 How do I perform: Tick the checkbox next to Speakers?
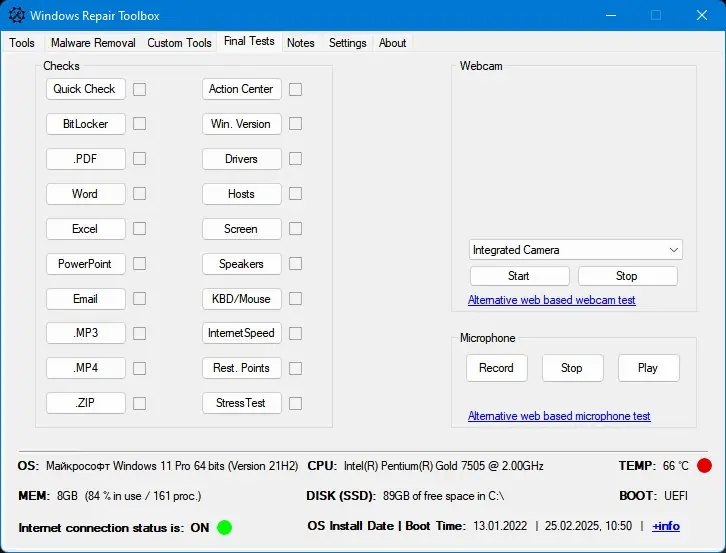[x=295, y=264]
